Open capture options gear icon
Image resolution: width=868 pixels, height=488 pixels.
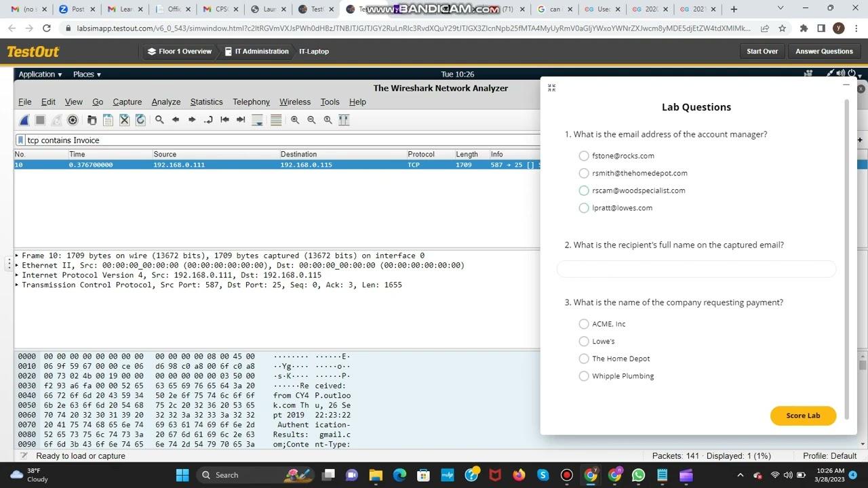point(73,120)
